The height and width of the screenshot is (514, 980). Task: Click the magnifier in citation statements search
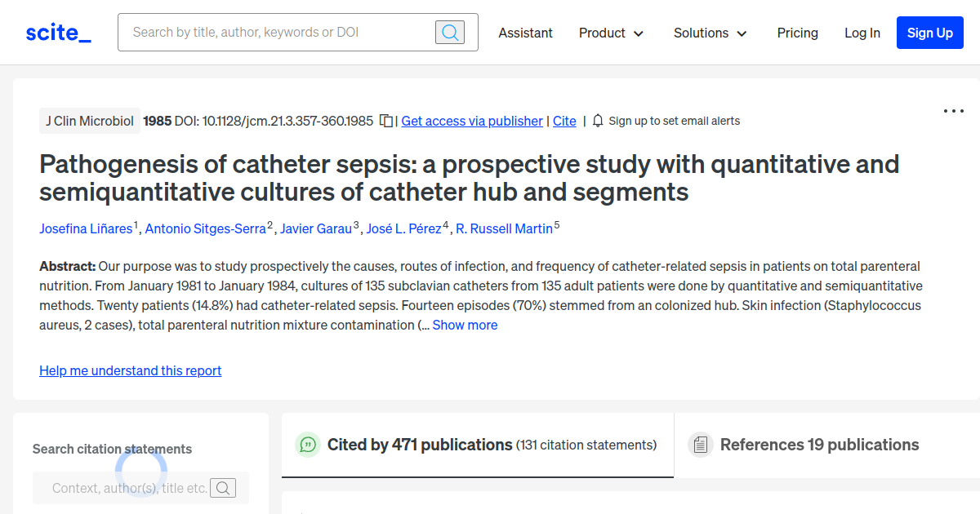click(x=223, y=487)
